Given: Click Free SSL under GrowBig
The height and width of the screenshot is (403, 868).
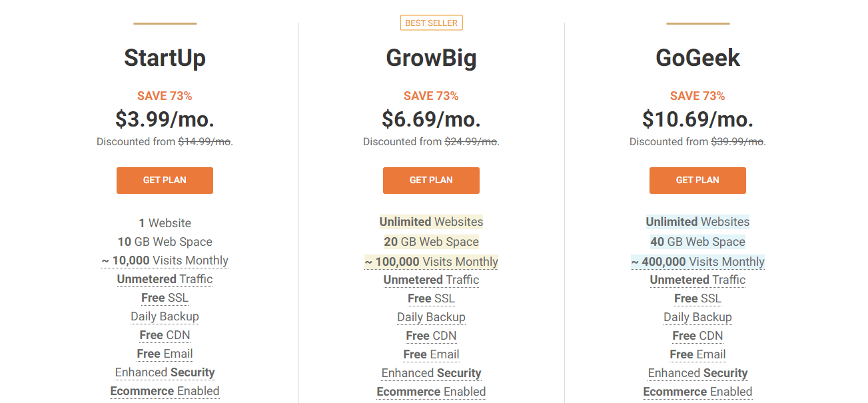Looking at the screenshot, I should (431, 298).
